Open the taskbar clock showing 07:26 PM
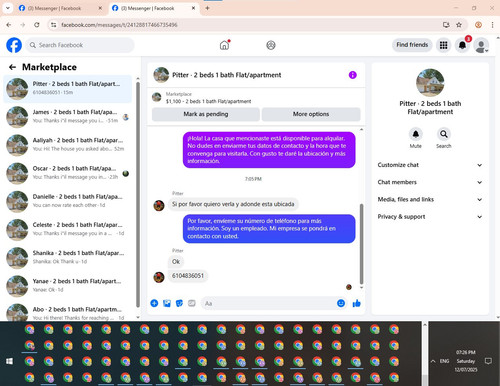 [x=466, y=361]
